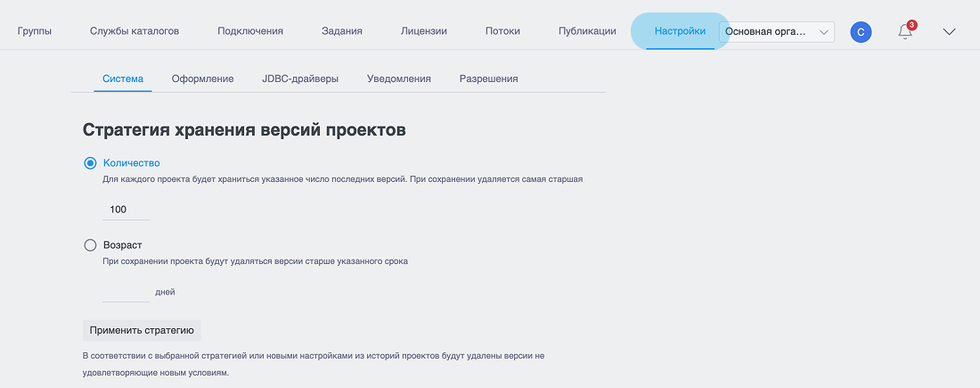Open the Потоки section

click(x=502, y=30)
